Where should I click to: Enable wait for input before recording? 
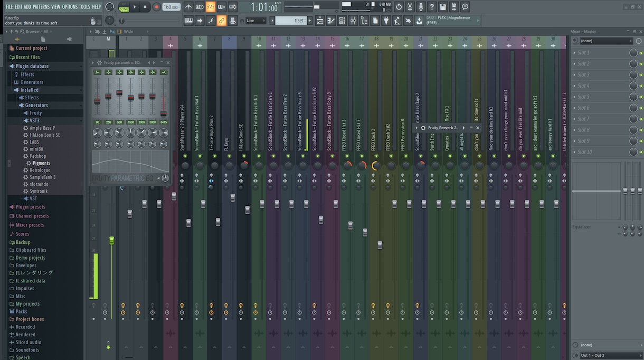(200, 7)
